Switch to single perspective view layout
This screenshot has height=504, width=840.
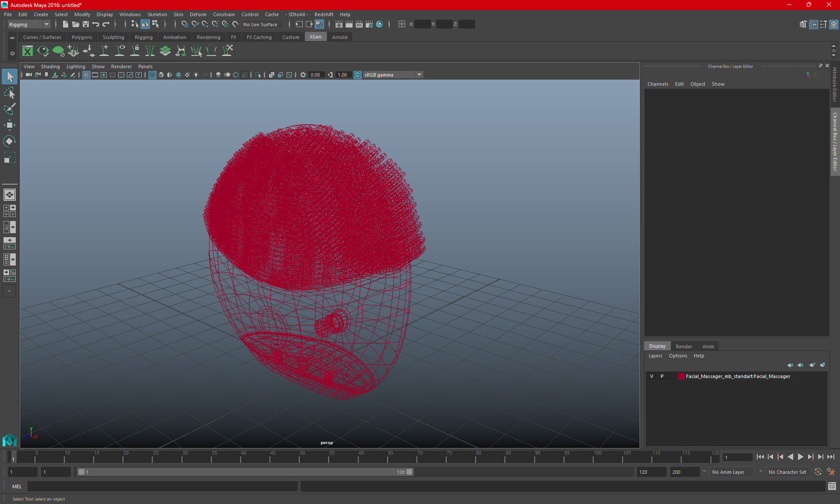pos(10,195)
